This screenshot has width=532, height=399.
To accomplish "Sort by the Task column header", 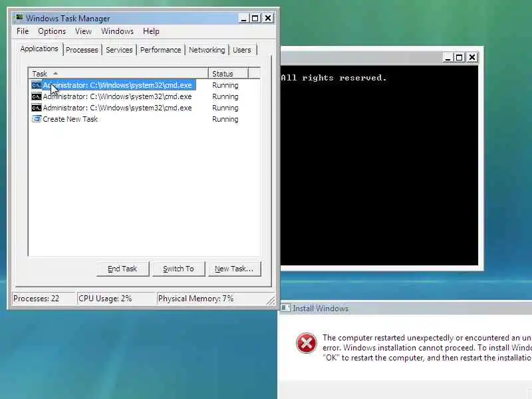I will [x=118, y=74].
